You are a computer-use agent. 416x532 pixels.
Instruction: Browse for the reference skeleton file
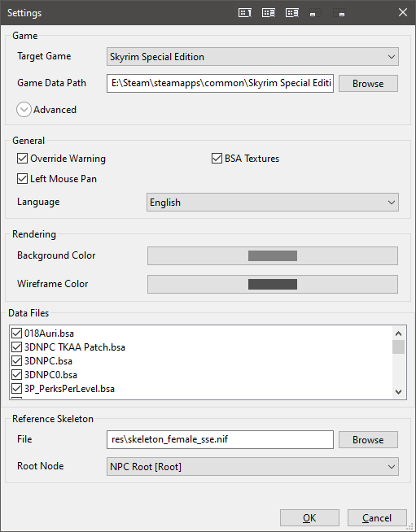click(x=368, y=440)
